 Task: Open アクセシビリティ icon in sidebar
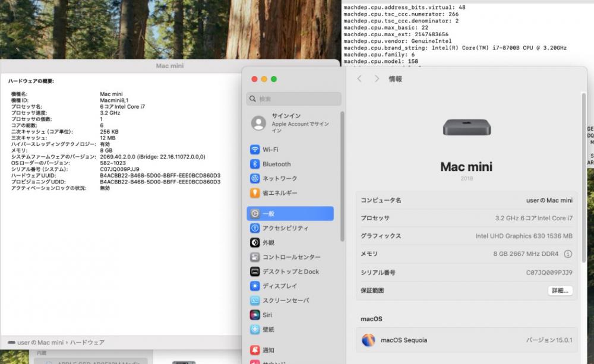click(x=255, y=228)
